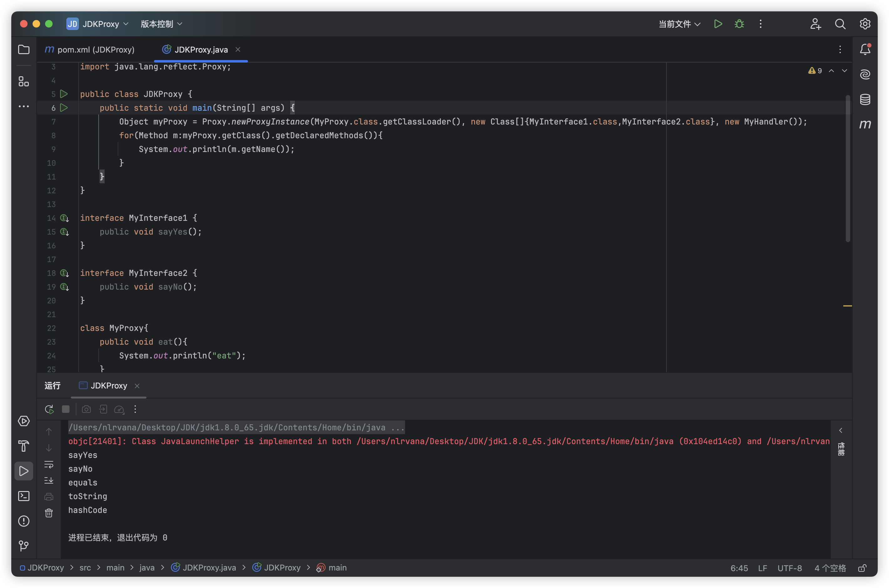The image size is (889, 588).
Task: Collapse the right console side panel chevron
Action: point(840,430)
